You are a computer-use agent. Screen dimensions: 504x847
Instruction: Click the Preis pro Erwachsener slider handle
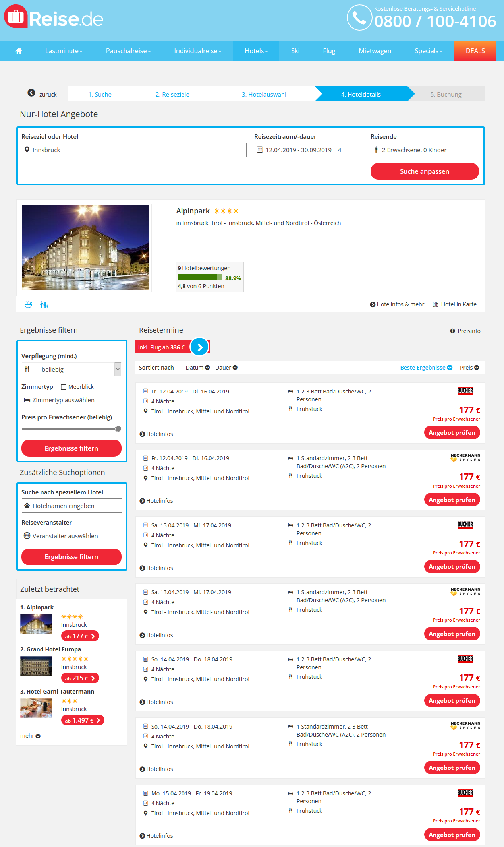pyautogui.click(x=118, y=429)
